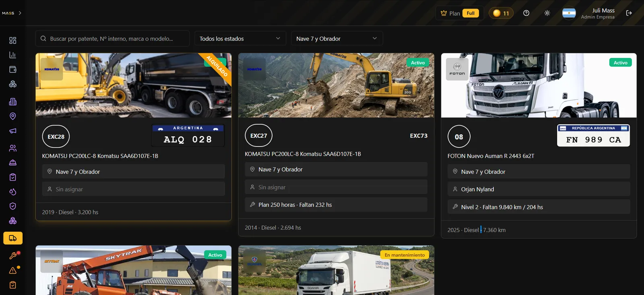Click the Foton brand logo on truck photo
644x295 pixels.
pyautogui.click(x=457, y=69)
